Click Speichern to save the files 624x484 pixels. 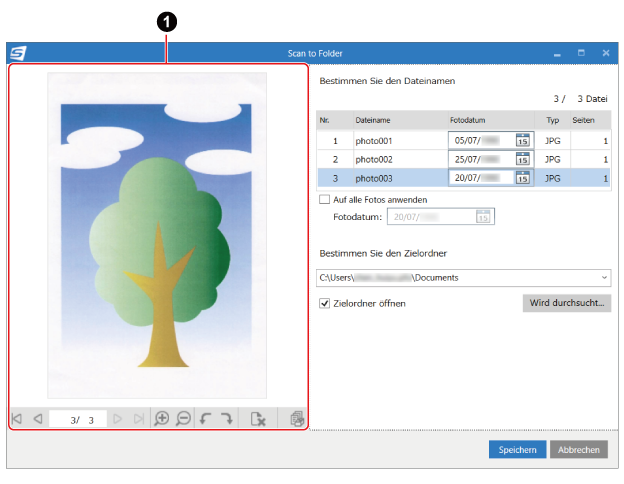pyautogui.click(x=517, y=449)
